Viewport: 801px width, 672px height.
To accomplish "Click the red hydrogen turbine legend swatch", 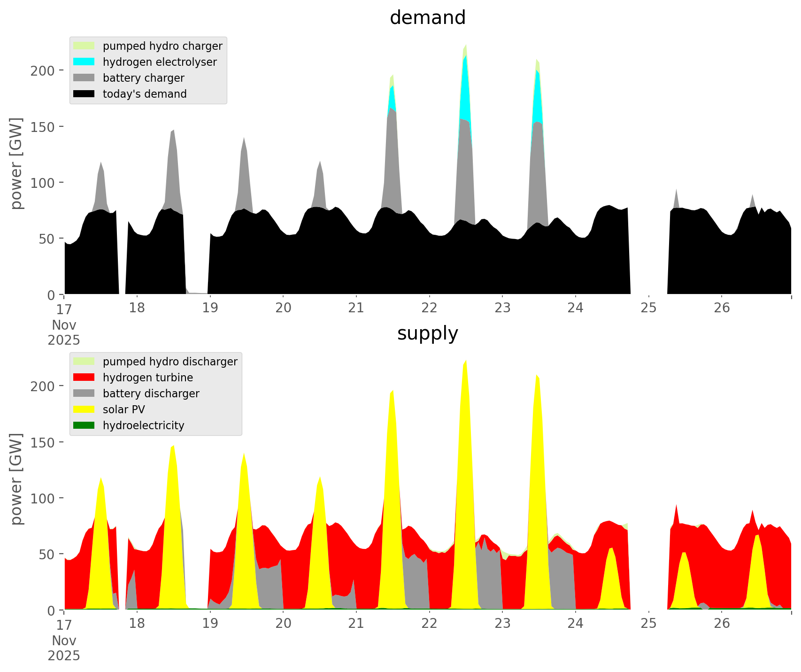I will 84,378.
